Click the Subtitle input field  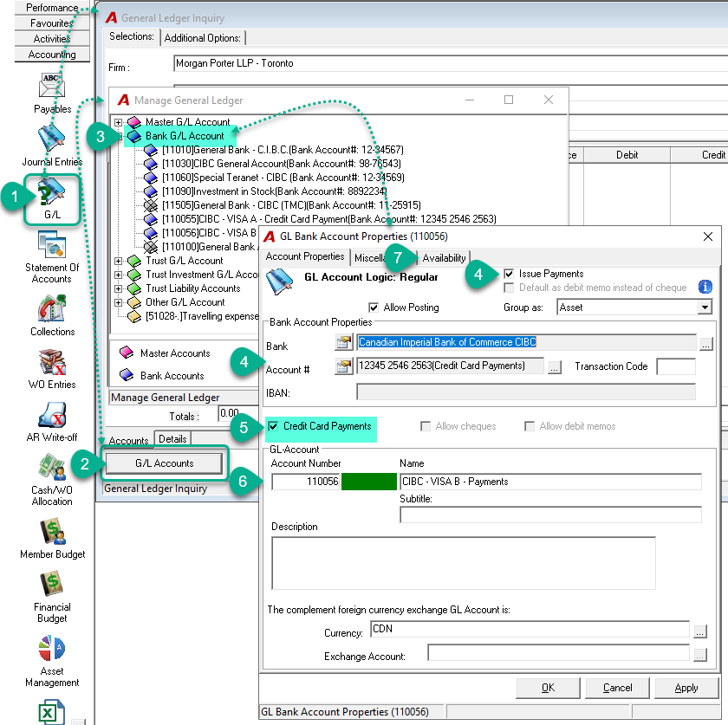(x=550, y=515)
